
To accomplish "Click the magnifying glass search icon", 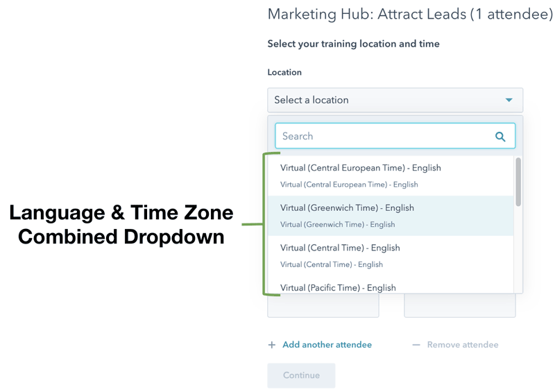I will tap(500, 137).
